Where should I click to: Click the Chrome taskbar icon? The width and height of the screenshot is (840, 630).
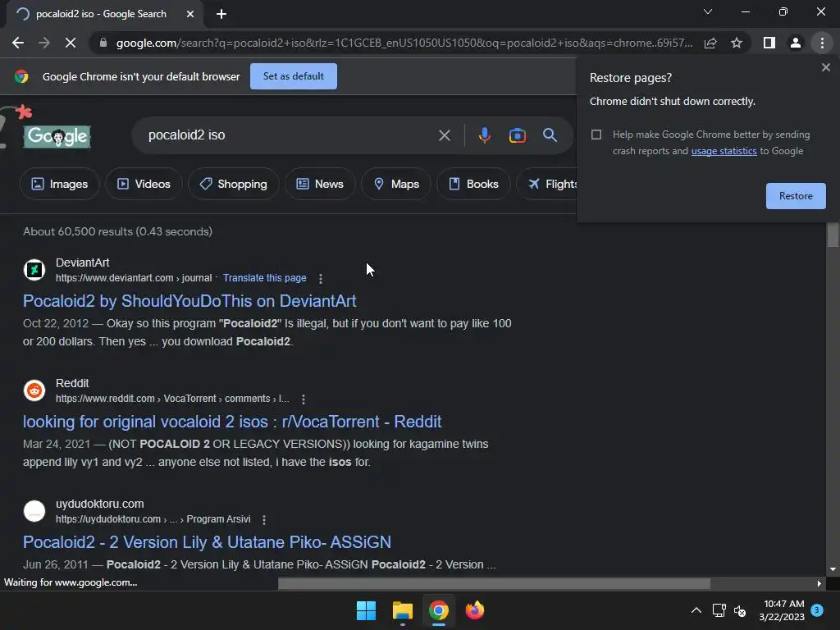[439, 610]
